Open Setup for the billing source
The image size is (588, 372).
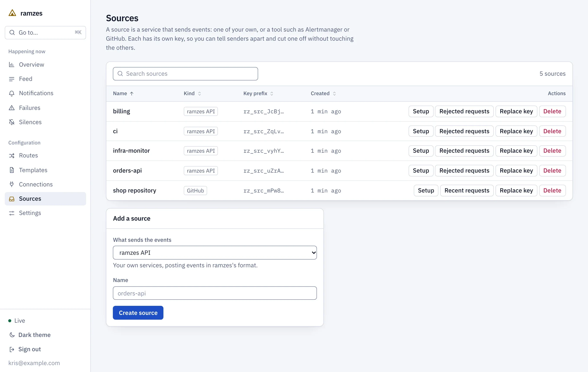coord(421,111)
